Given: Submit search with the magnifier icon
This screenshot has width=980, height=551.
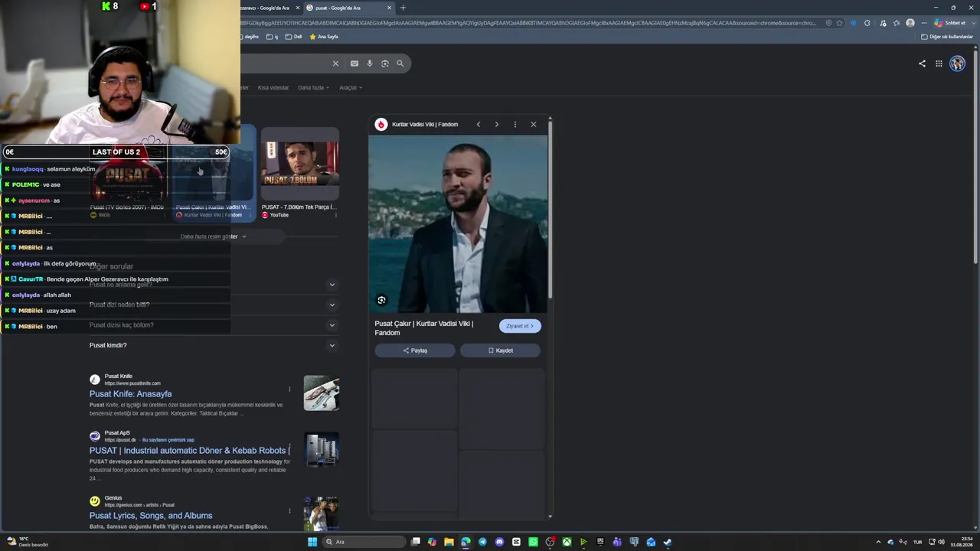Looking at the screenshot, I should (400, 64).
